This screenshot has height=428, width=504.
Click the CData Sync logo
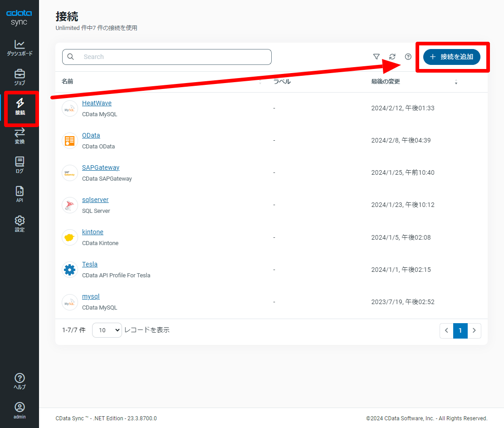tap(19, 17)
